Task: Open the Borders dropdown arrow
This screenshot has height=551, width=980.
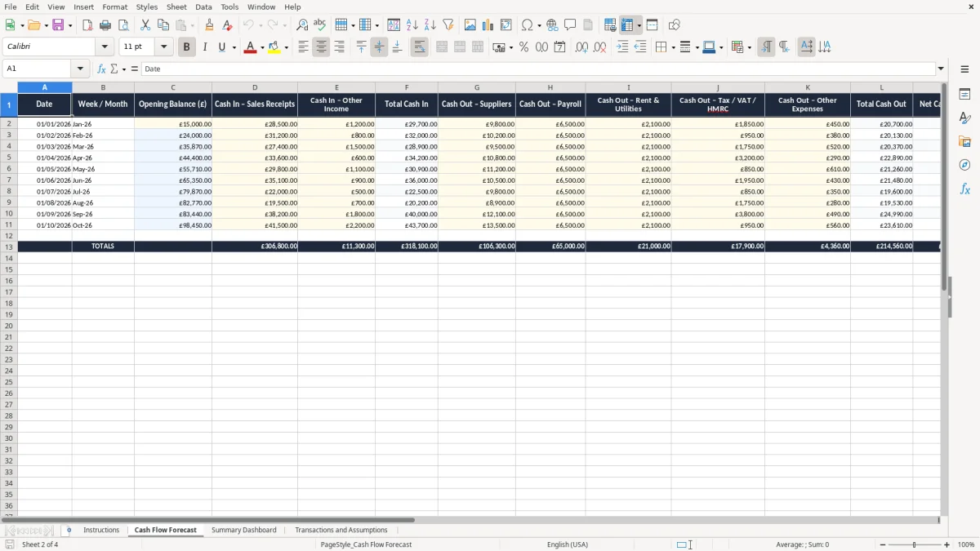Action: coord(672,47)
